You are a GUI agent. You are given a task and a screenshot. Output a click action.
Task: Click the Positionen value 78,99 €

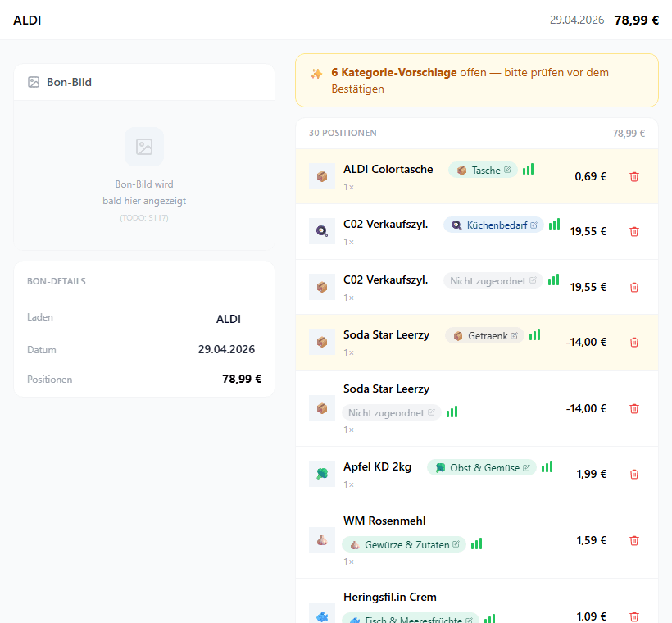pyautogui.click(x=242, y=379)
